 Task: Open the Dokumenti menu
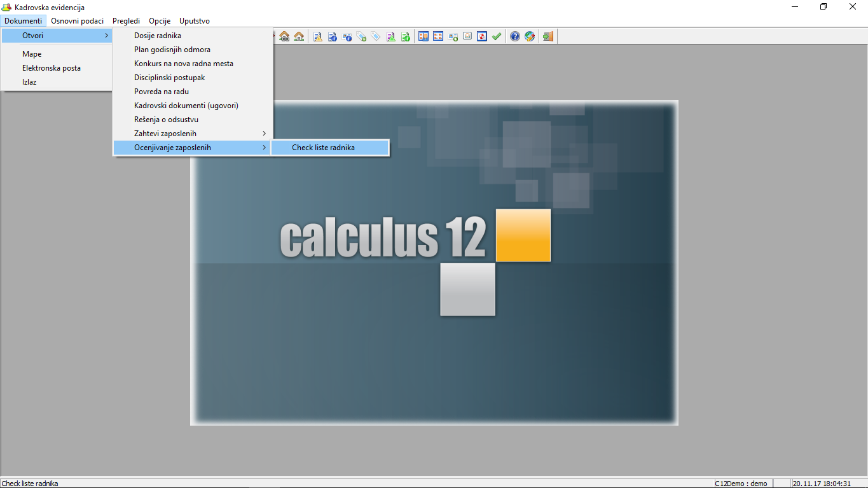[x=24, y=21]
